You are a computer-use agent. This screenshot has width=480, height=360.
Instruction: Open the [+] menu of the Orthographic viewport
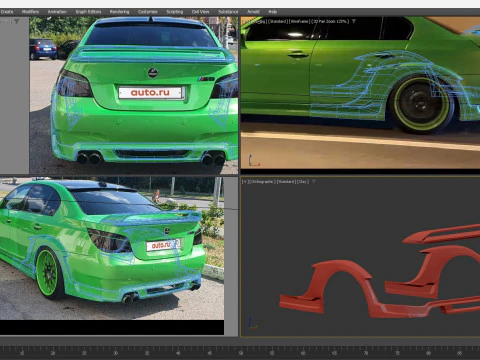pos(245,182)
